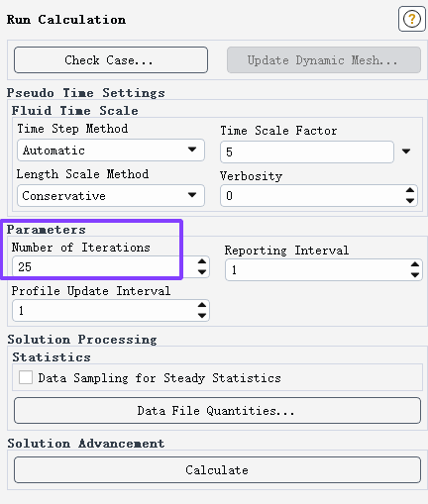The width and height of the screenshot is (428, 504).
Task: Open the Time Step Method dropdown
Action: 111,151
